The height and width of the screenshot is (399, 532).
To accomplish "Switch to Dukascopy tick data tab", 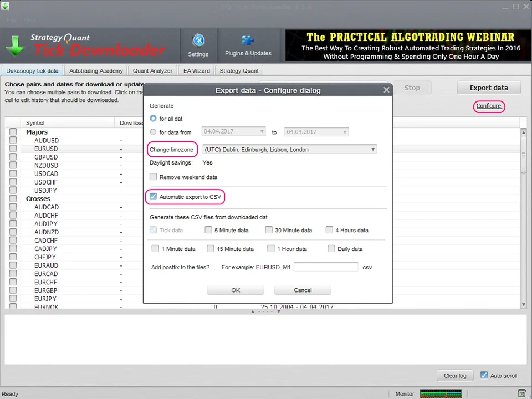I will point(32,70).
